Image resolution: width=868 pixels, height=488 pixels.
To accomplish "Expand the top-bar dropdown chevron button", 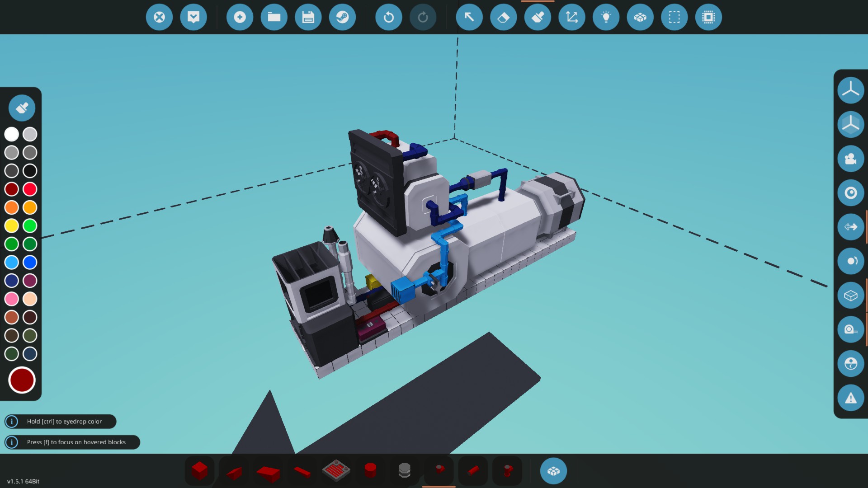I will pyautogui.click(x=193, y=17).
